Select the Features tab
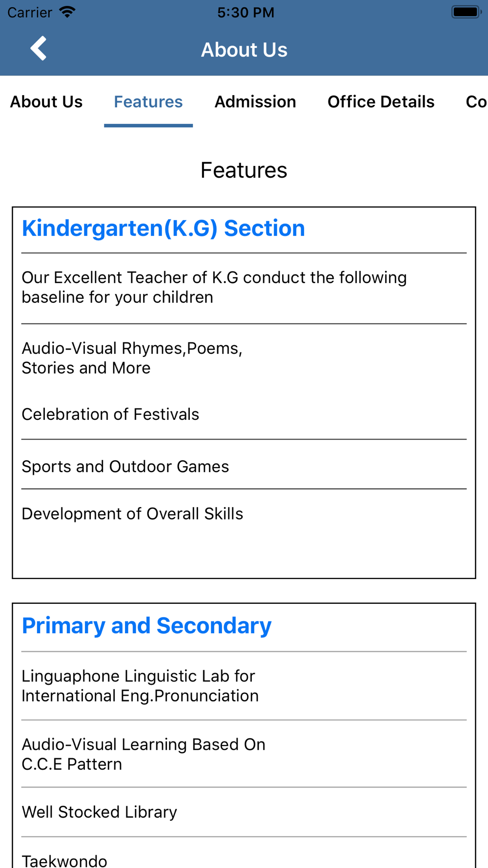Image resolution: width=488 pixels, height=868 pixels. click(148, 102)
